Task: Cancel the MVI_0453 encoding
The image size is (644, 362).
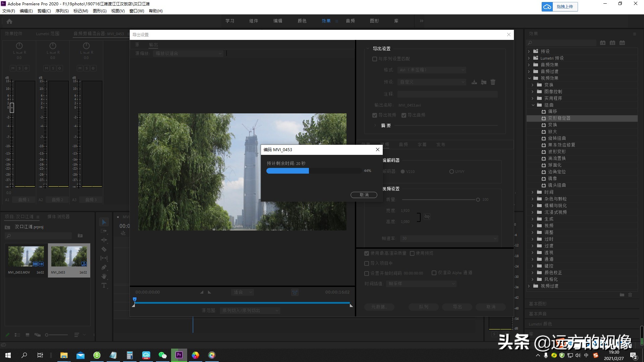Action: pos(364,195)
